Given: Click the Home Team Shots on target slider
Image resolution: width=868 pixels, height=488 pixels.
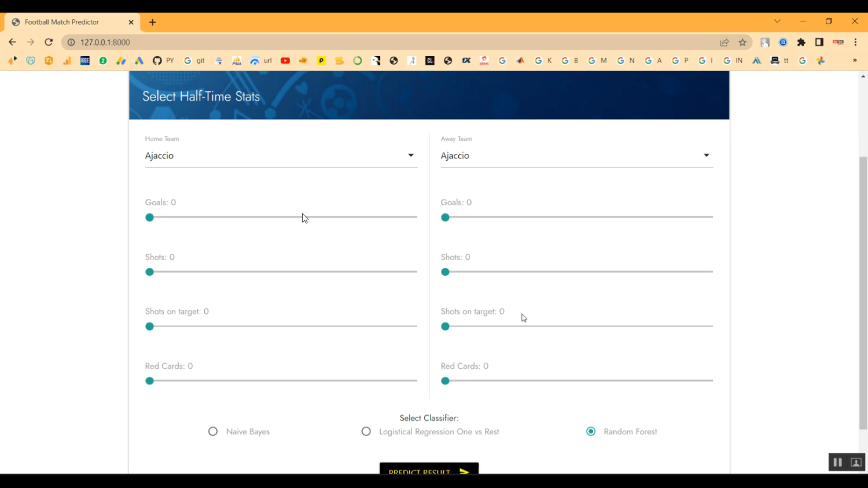Looking at the screenshot, I should click(281, 327).
